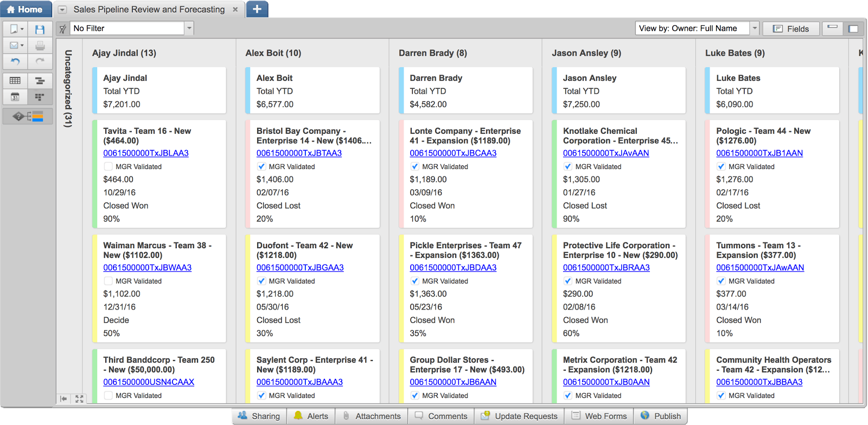Select the Ajay Jindal (13) lane header
Screen dimensions: 868x425
(x=124, y=53)
